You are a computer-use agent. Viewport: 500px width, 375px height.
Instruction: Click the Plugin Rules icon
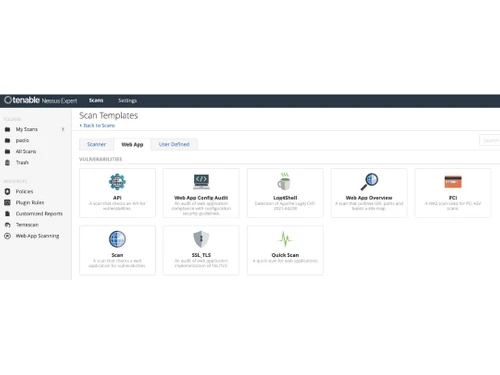[x=7, y=202]
